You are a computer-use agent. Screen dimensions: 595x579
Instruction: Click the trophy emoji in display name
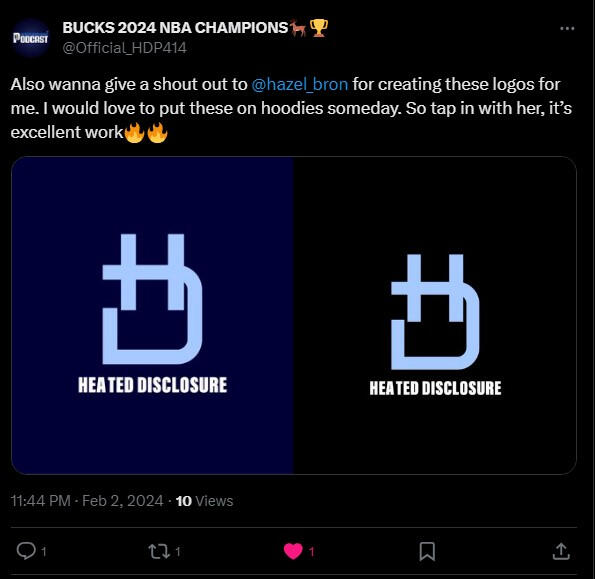pos(319,28)
